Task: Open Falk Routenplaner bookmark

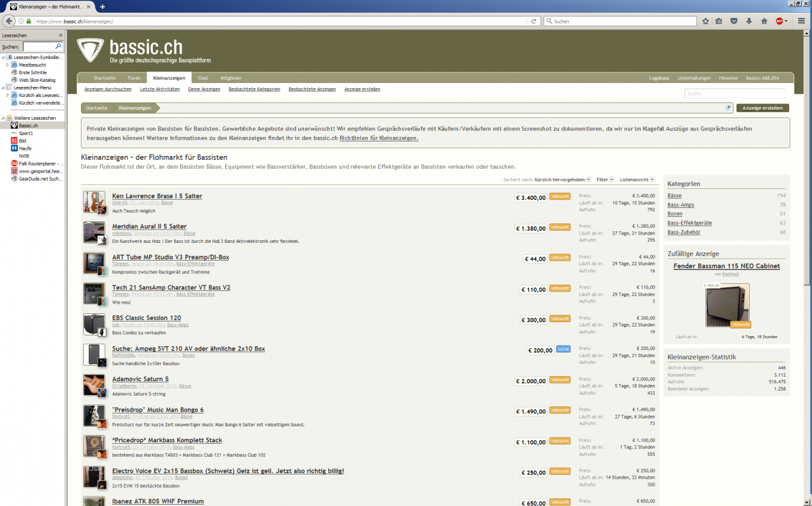Action: (x=37, y=164)
